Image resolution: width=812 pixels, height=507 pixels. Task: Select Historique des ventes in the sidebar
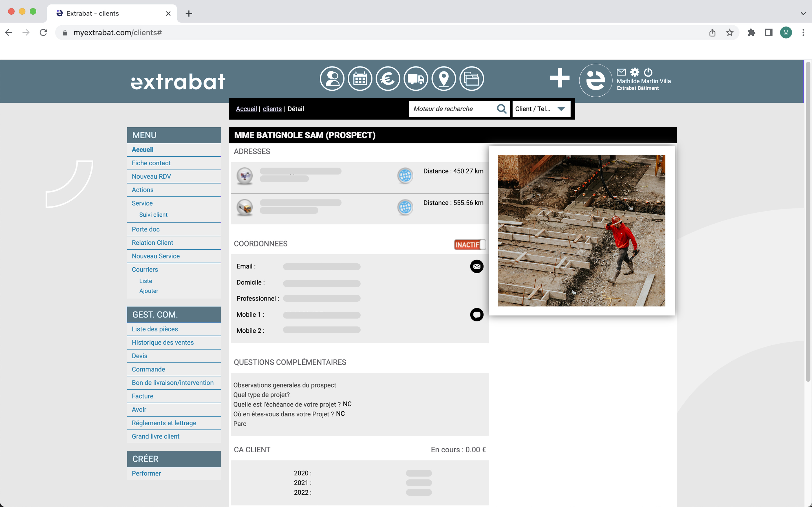(162, 342)
